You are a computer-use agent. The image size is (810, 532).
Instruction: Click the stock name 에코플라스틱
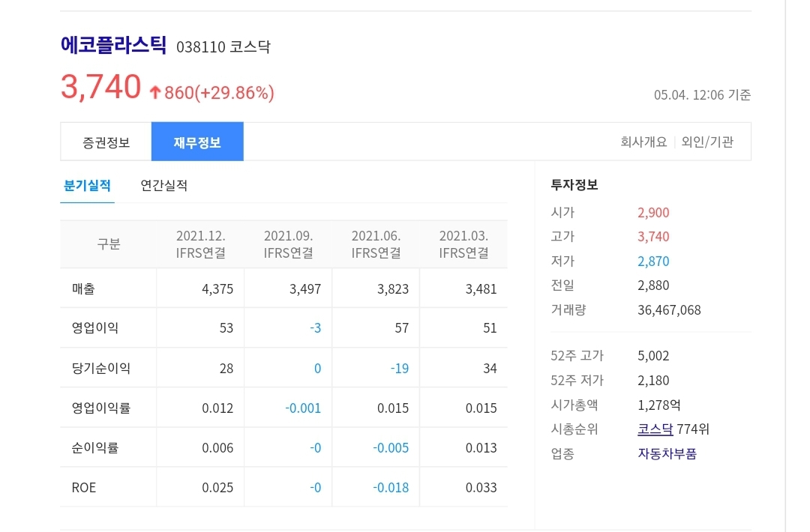(113, 46)
